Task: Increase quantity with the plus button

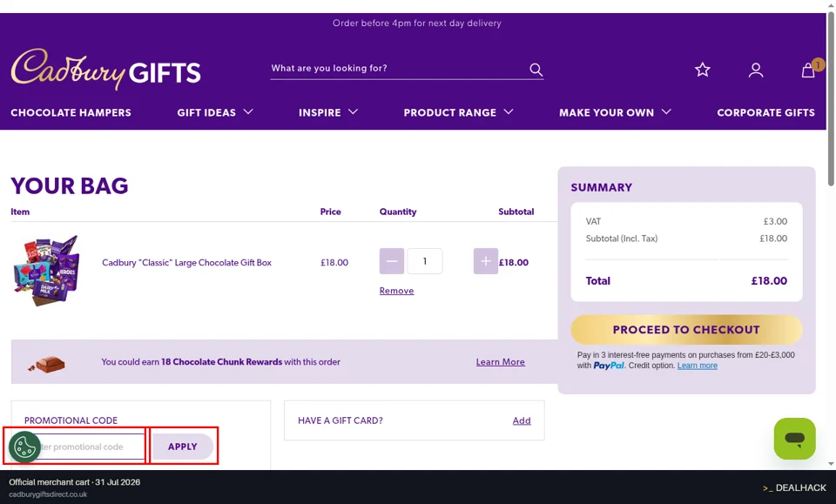Action: click(x=486, y=261)
